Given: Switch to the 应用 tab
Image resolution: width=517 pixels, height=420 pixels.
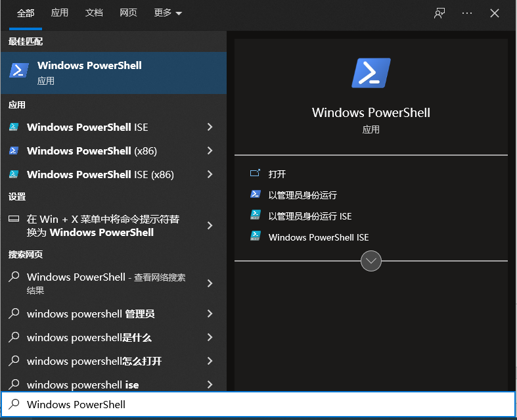Looking at the screenshot, I should point(60,13).
